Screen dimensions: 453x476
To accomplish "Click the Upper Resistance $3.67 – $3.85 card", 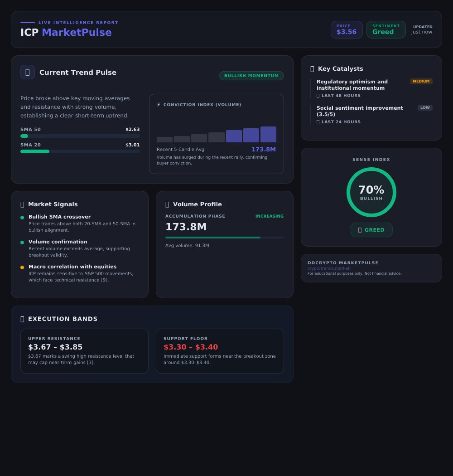I will (x=84, y=351).
